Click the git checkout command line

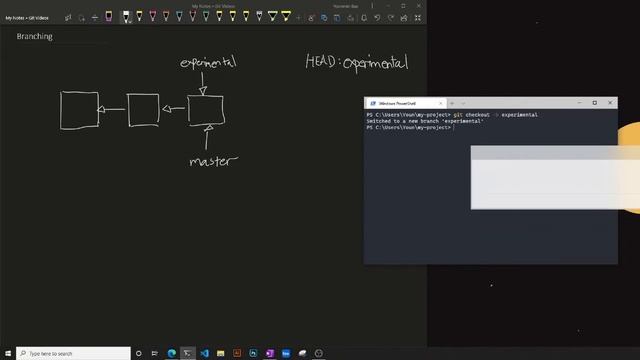(x=452, y=115)
